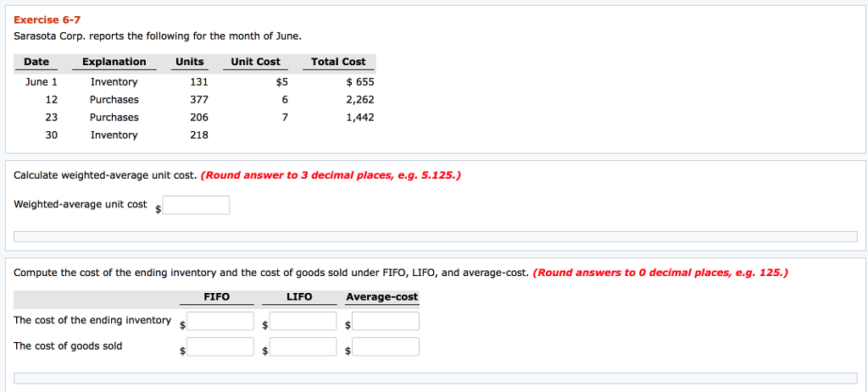Click the empty bar below weighted-average field

(436, 236)
